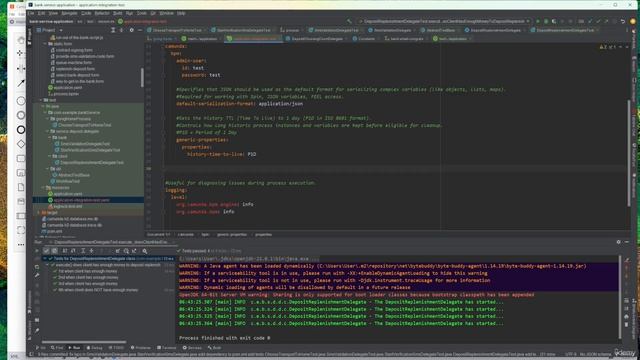Collapse all in Project panel toolbar
This screenshot has height=360, width=640.
(x=121, y=30)
